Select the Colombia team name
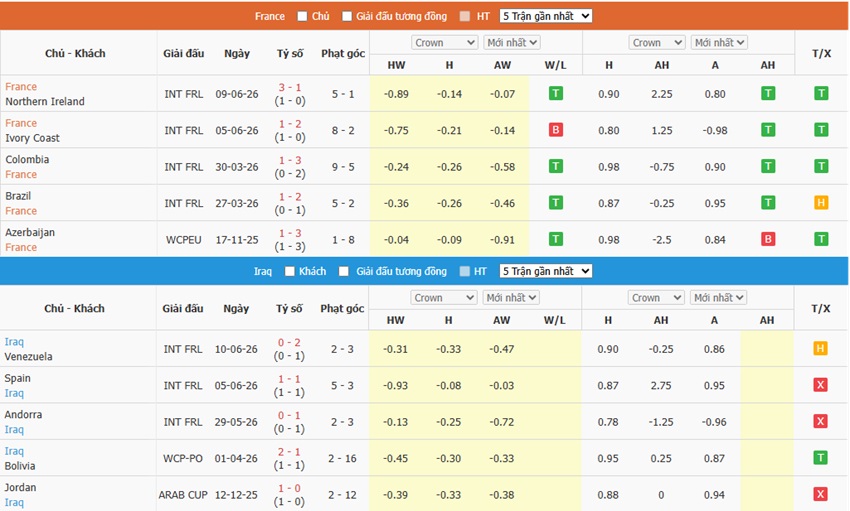 (x=27, y=160)
